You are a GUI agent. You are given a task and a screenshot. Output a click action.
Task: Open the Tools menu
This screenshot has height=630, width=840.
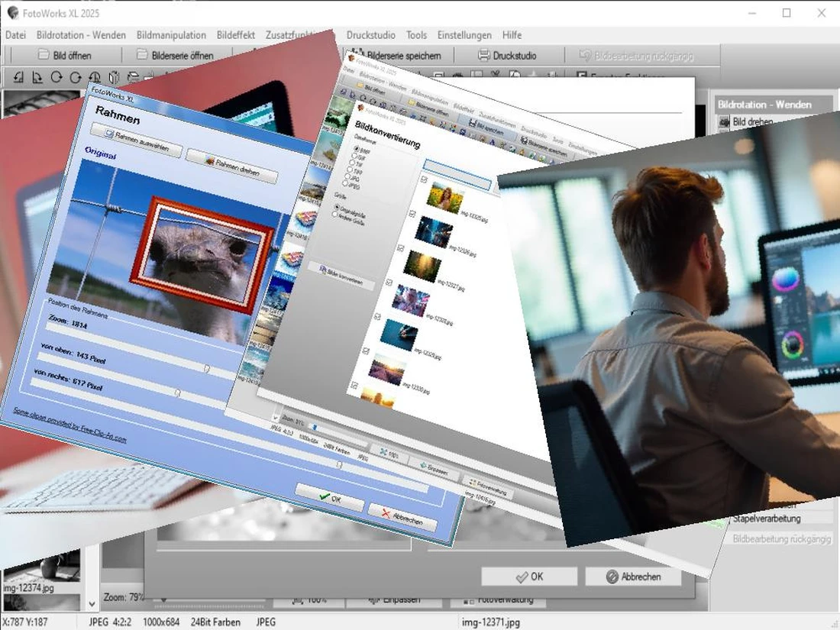click(416, 35)
